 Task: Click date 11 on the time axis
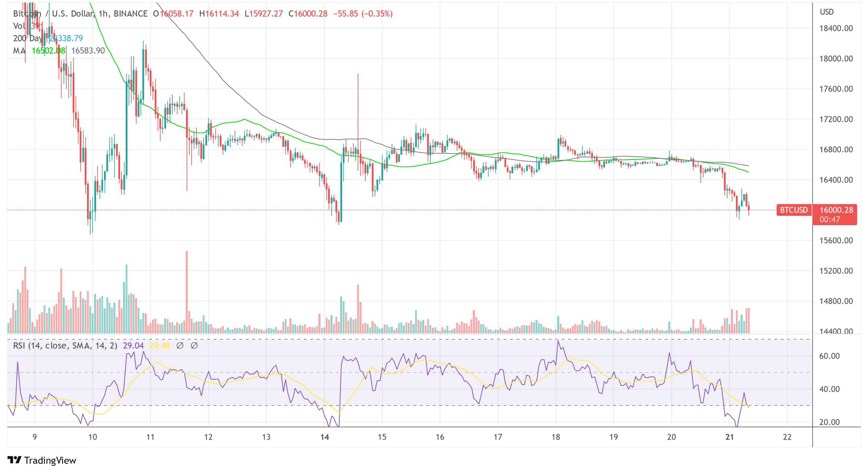(150, 437)
